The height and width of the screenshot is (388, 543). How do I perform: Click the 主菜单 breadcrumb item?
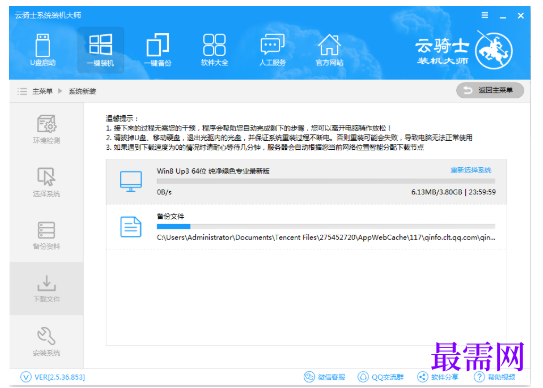coord(42,91)
